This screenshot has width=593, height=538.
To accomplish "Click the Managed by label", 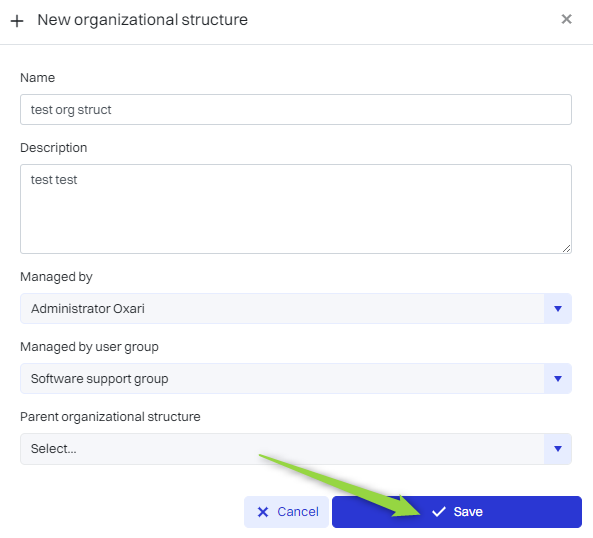I will click(56, 277).
